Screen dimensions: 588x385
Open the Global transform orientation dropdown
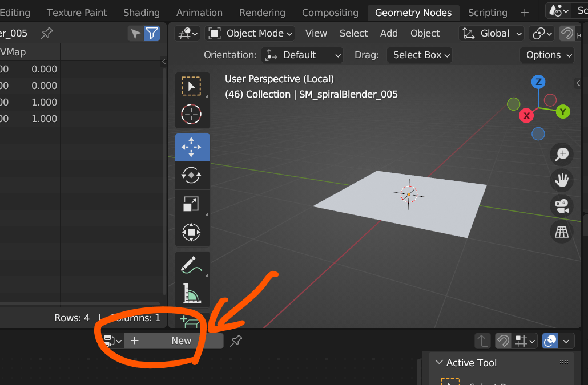pyautogui.click(x=492, y=33)
